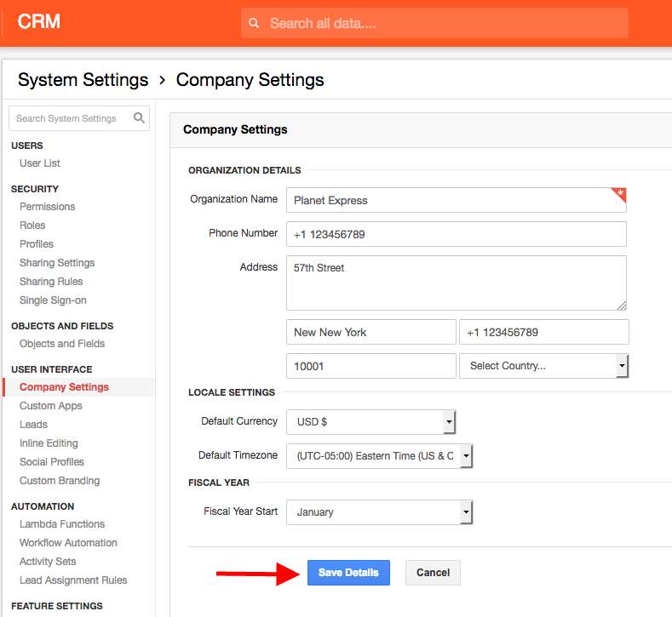This screenshot has width=672, height=617.
Task: Open Inline Editing settings
Action: coord(49,443)
